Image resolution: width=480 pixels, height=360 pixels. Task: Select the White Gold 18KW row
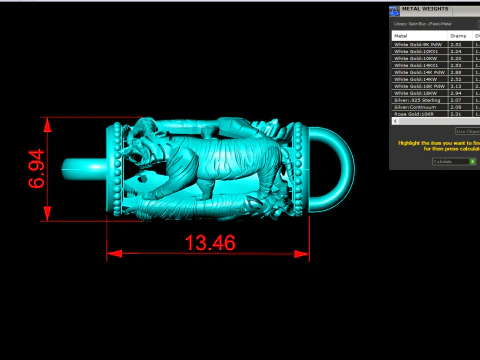click(x=436, y=93)
